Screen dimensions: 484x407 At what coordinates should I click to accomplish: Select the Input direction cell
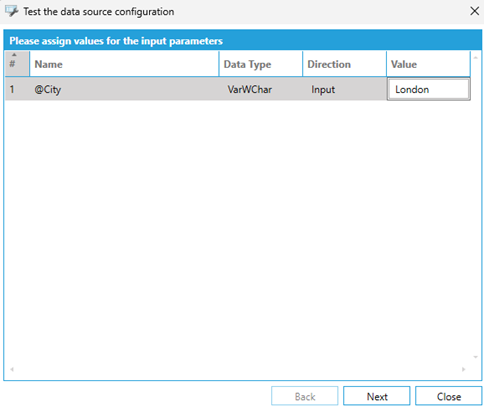point(344,89)
